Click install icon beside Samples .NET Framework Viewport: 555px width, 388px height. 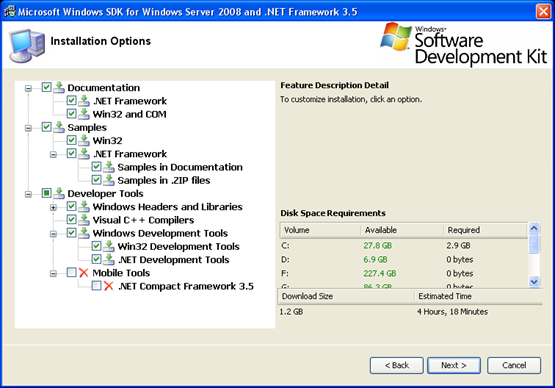pyautogui.click(x=84, y=154)
